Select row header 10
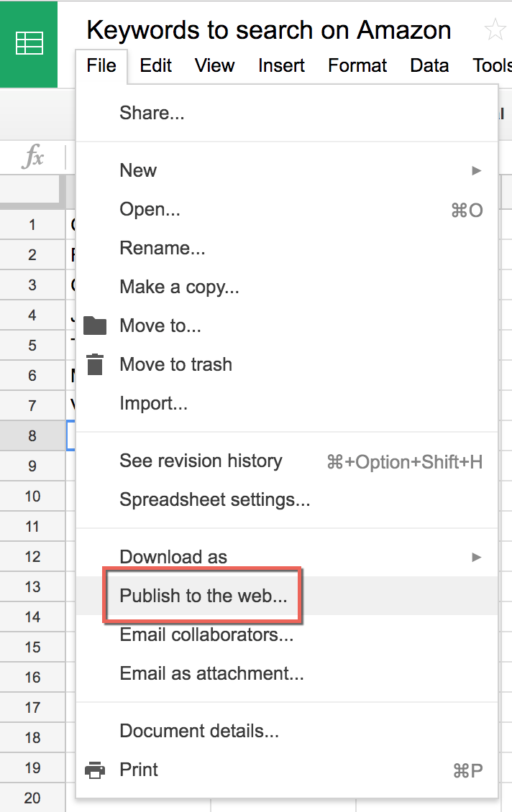 click(32, 496)
